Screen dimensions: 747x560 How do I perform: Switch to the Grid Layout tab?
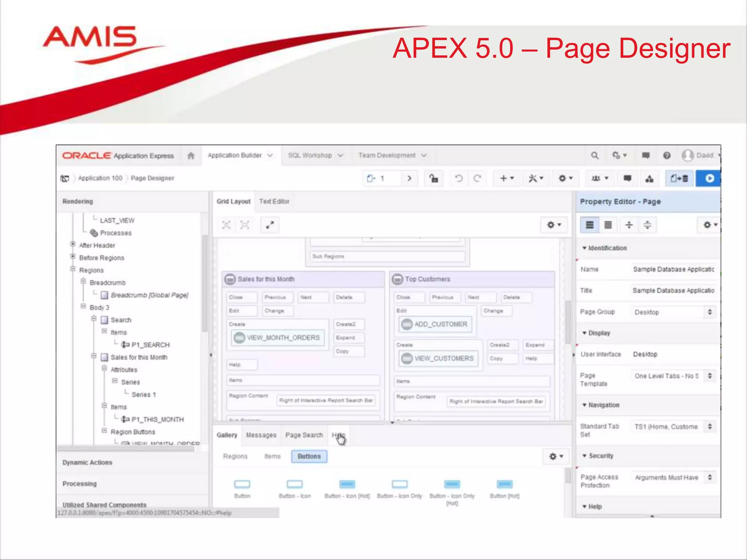pyautogui.click(x=233, y=202)
